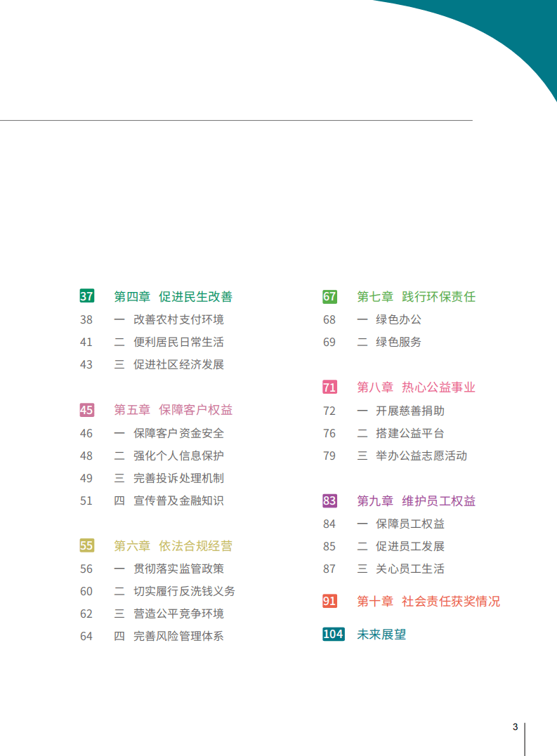
Task: Click page number 85
Action: [329, 546]
